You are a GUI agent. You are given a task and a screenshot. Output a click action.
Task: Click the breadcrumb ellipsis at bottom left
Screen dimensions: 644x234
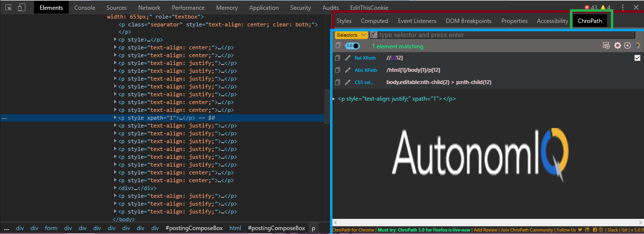point(6,228)
